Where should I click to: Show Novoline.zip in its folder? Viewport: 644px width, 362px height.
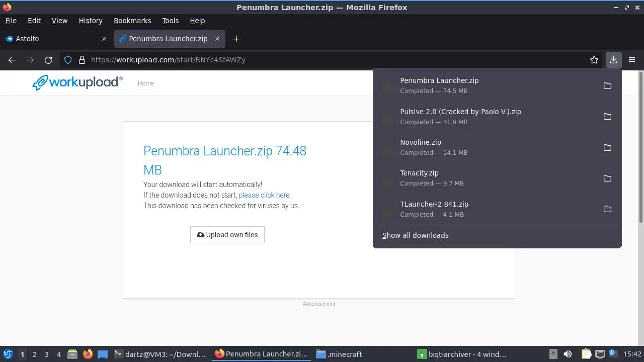click(x=607, y=147)
